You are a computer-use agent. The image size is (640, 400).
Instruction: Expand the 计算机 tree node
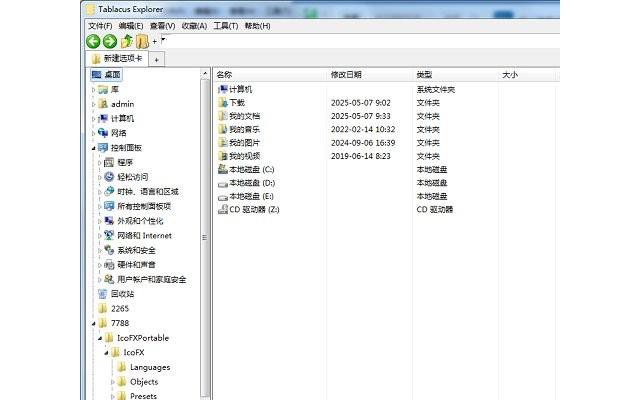(93, 119)
